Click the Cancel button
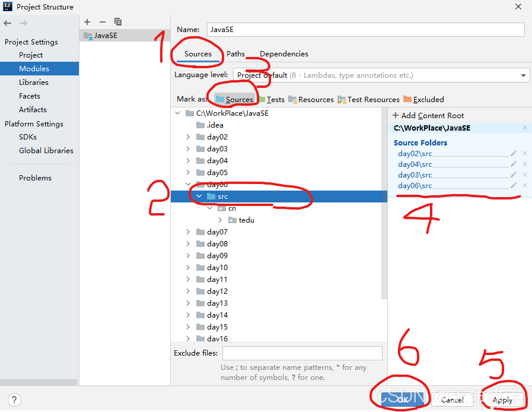 pos(453,400)
